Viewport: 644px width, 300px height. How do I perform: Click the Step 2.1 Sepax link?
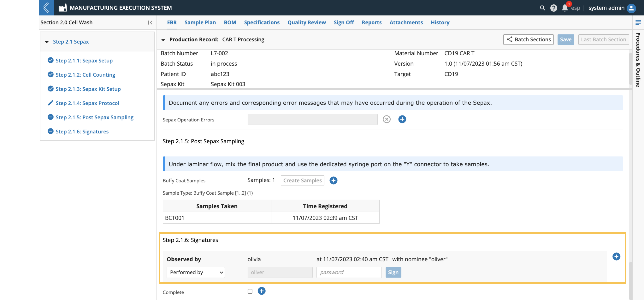71,42
